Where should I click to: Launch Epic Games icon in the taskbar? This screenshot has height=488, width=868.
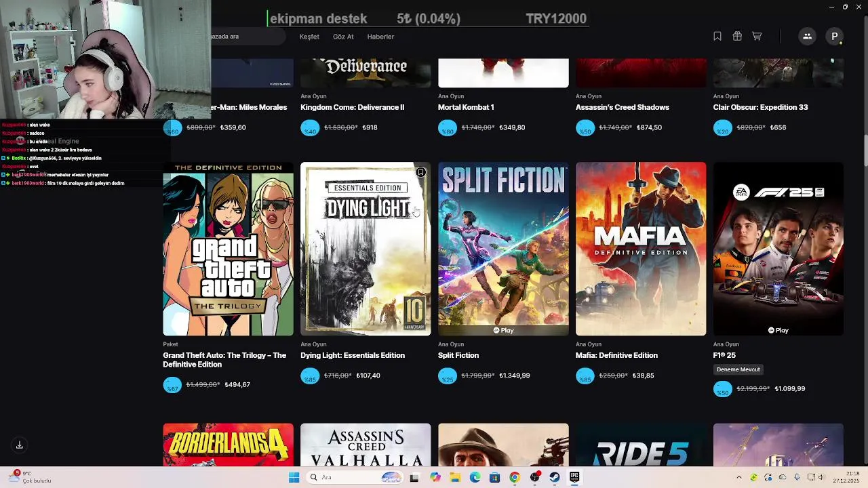pos(574,477)
